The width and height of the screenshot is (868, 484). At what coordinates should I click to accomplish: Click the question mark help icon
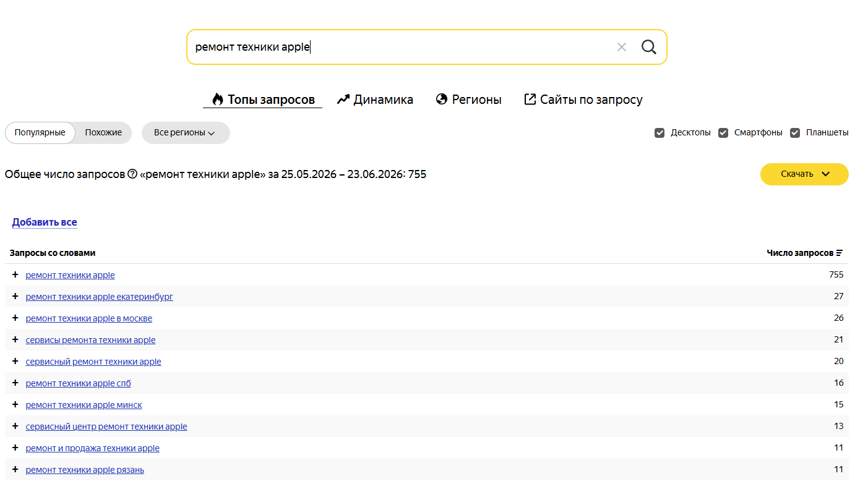pyautogui.click(x=132, y=174)
